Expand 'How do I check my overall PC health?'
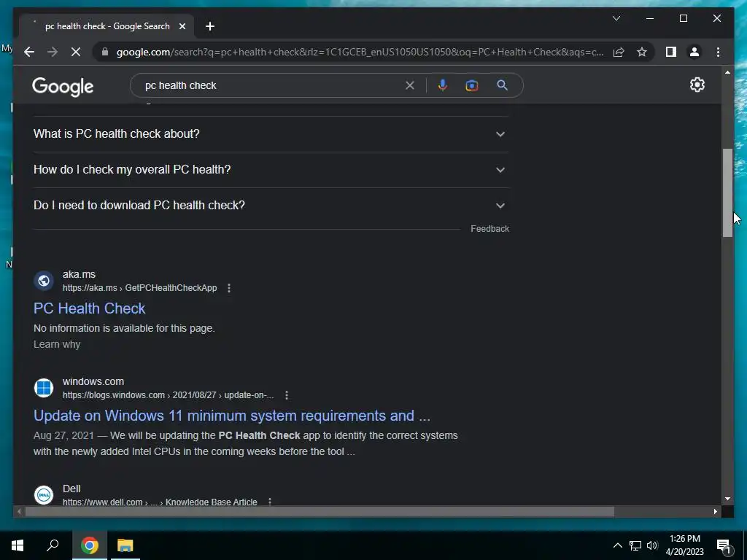This screenshot has width=747, height=560. pos(271,169)
